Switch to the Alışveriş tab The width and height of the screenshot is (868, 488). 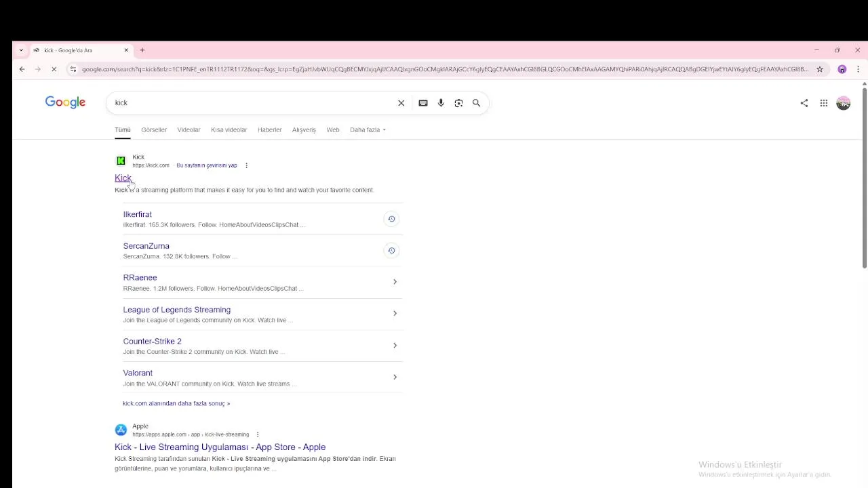(x=304, y=130)
